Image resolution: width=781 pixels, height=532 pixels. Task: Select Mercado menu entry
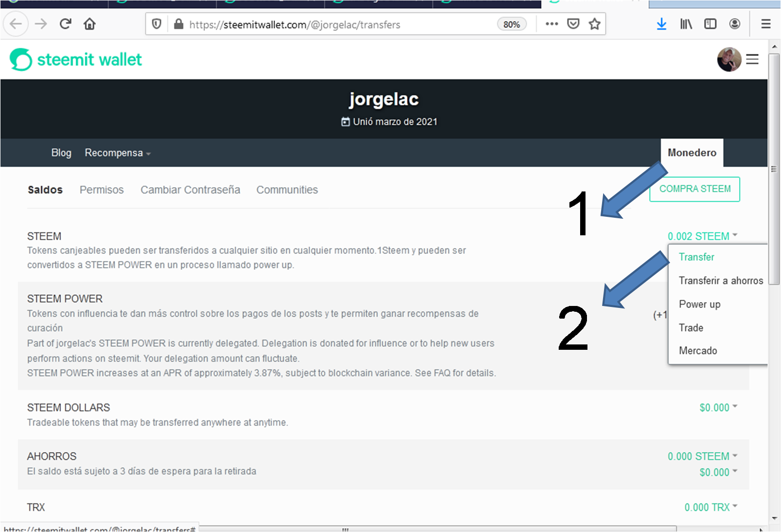(698, 351)
